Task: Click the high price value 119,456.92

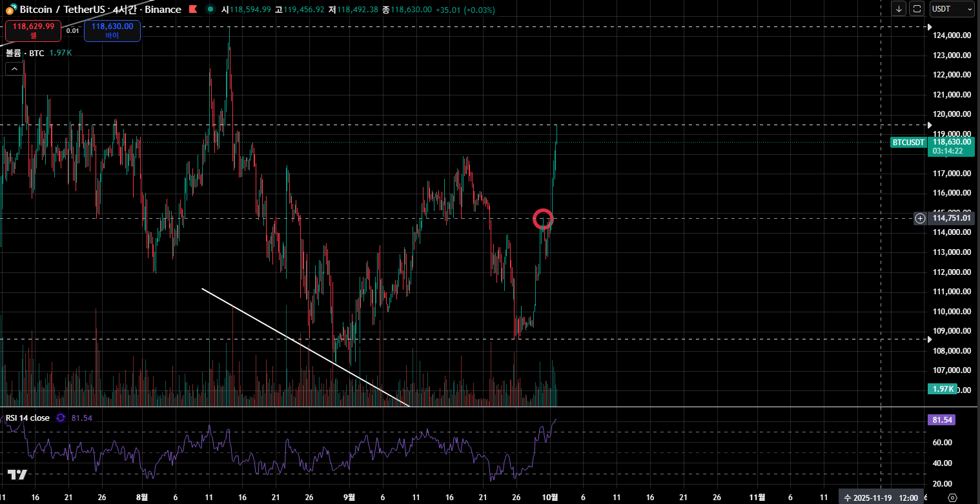Action: point(303,10)
